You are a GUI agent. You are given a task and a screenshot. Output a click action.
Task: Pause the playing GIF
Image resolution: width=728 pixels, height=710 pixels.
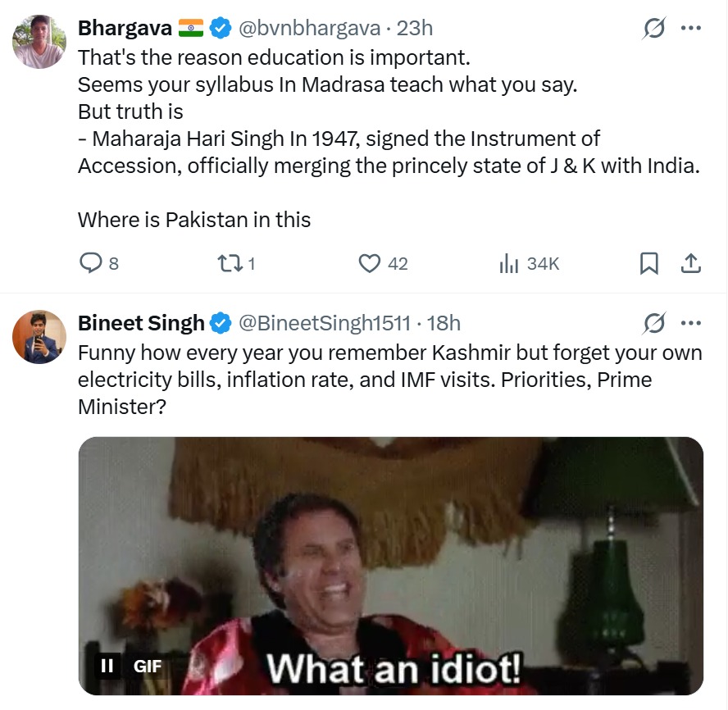pyautogui.click(x=107, y=667)
